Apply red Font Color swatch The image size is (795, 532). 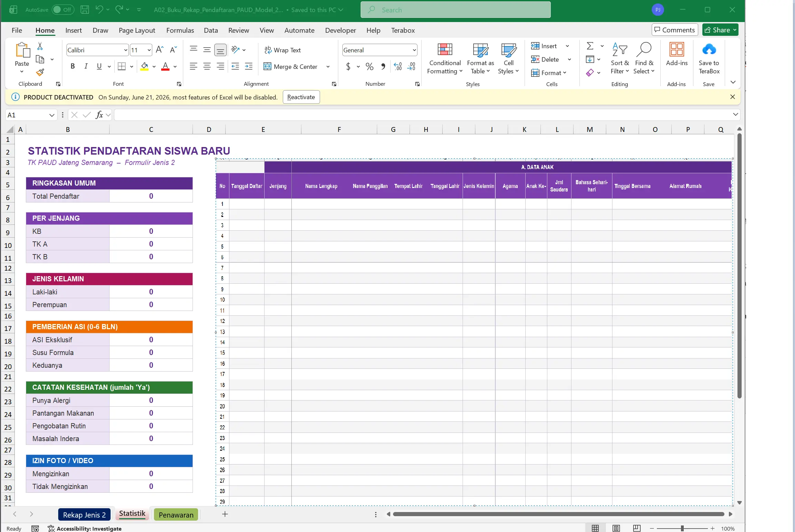(165, 66)
